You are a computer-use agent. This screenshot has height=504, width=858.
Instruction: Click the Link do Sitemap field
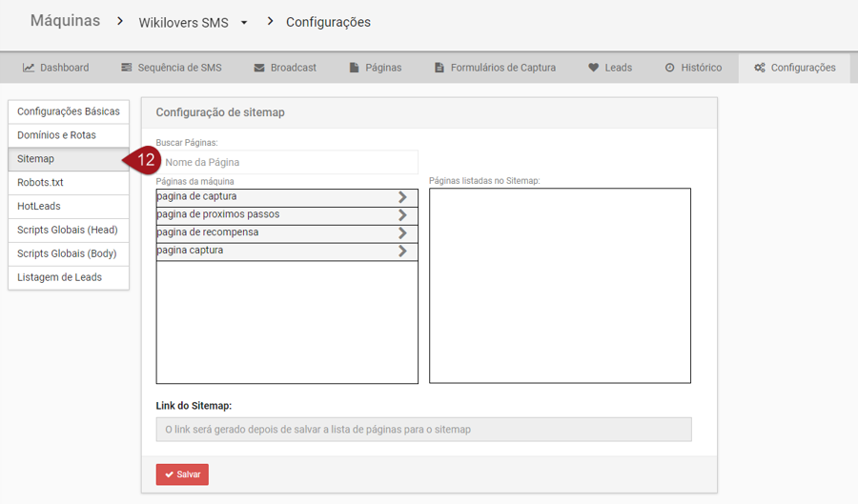click(423, 430)
